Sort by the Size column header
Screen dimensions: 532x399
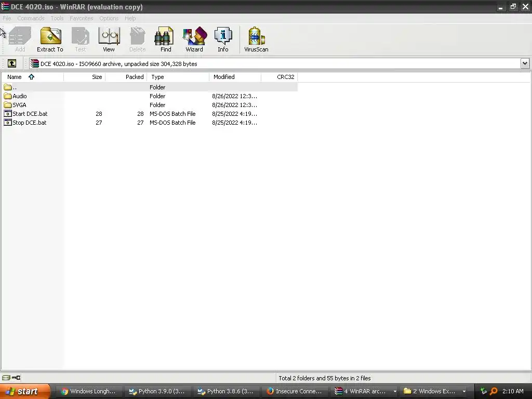[x=85, y=77]
